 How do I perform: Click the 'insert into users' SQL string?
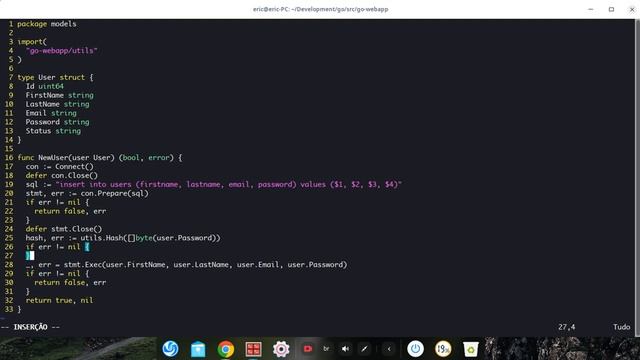coord(229,184)
